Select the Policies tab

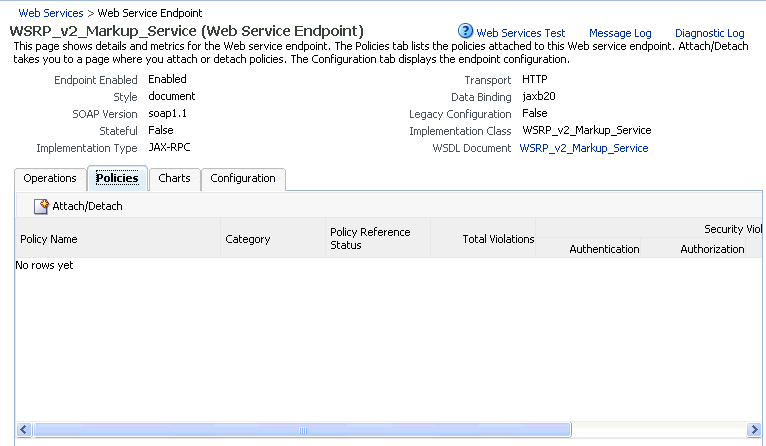coord(117,178)
